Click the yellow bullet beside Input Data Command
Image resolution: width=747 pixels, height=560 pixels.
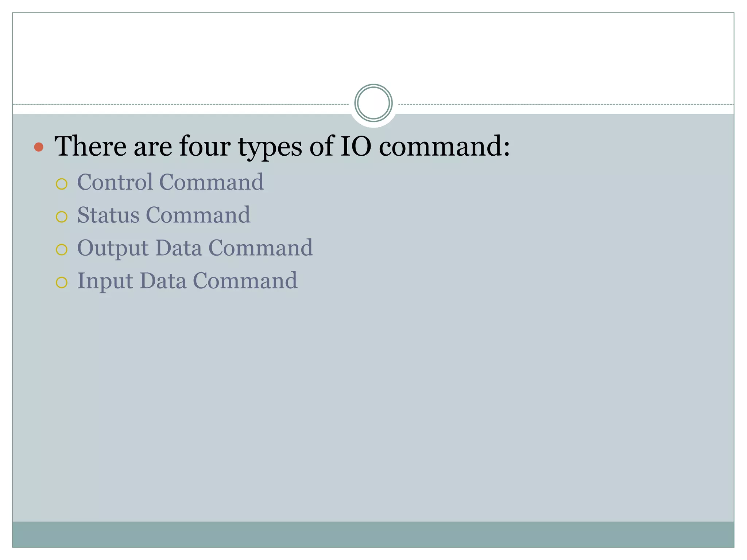[62, 283]
